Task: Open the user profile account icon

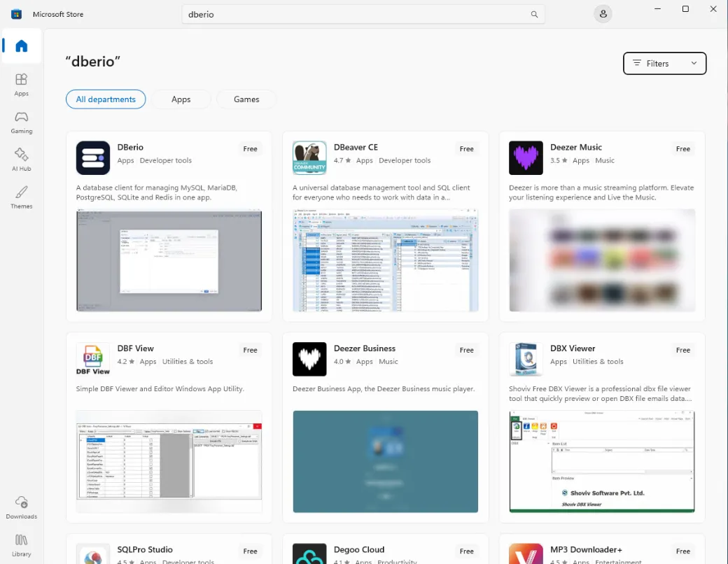Action: pyautogui.click(x=603, y=14)
